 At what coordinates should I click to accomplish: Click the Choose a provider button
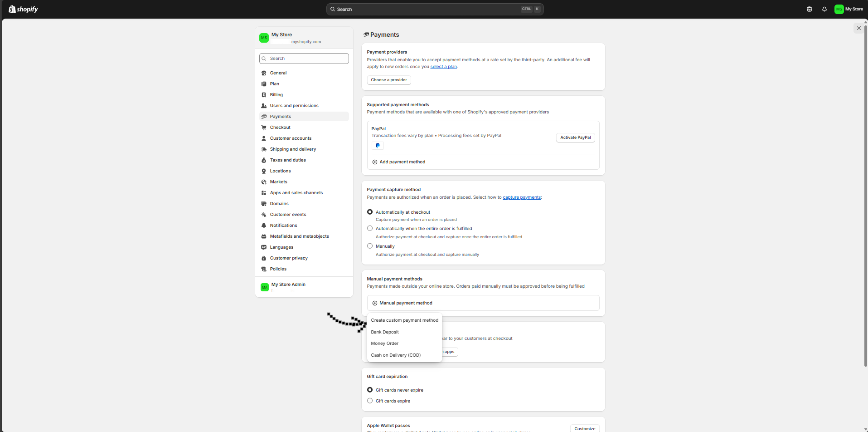tap(389, 80)
